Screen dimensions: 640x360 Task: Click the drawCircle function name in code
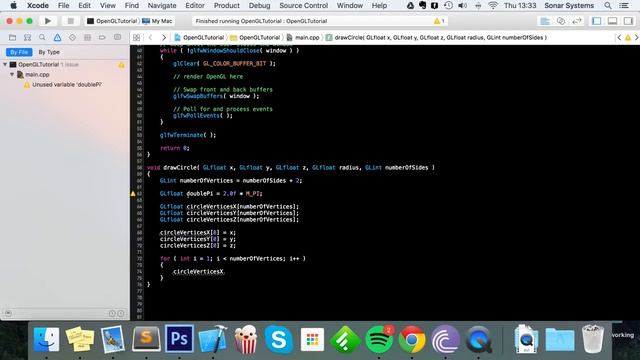[180, 167]
